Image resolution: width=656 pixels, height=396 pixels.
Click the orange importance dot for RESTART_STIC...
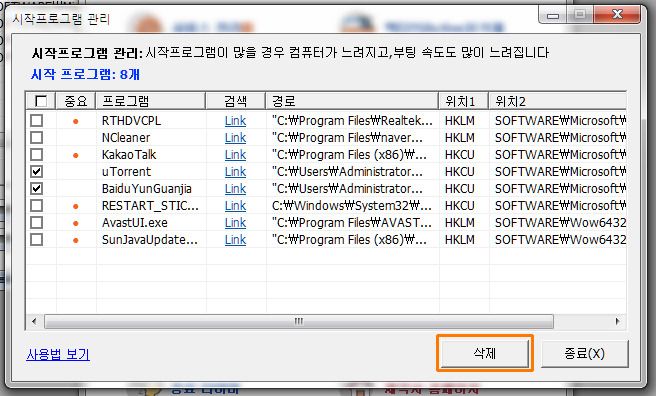coord(76,207)
